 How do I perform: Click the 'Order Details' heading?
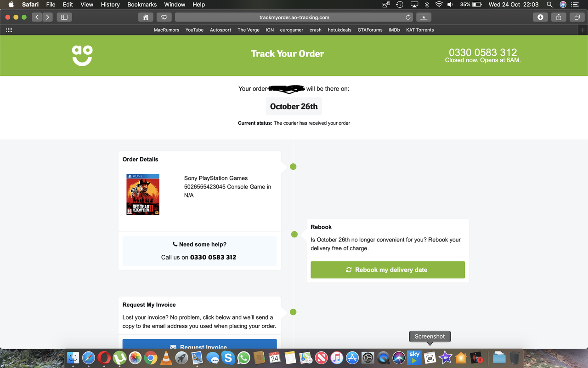140,159
